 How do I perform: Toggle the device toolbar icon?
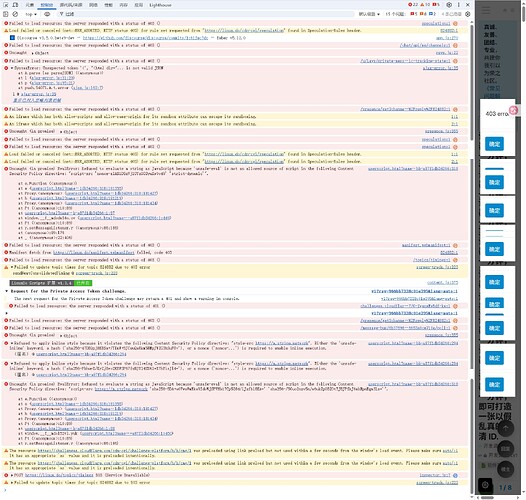15,5
